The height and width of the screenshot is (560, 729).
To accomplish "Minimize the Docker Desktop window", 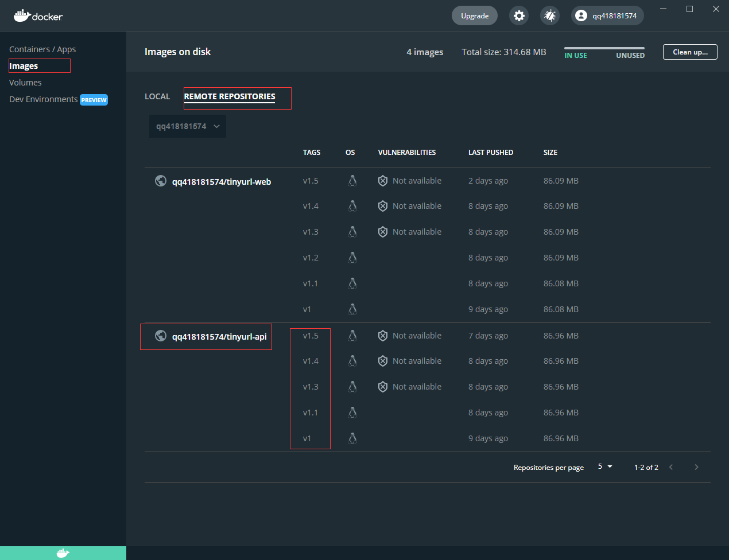I will pyautogui.click(x=664, y=9).
